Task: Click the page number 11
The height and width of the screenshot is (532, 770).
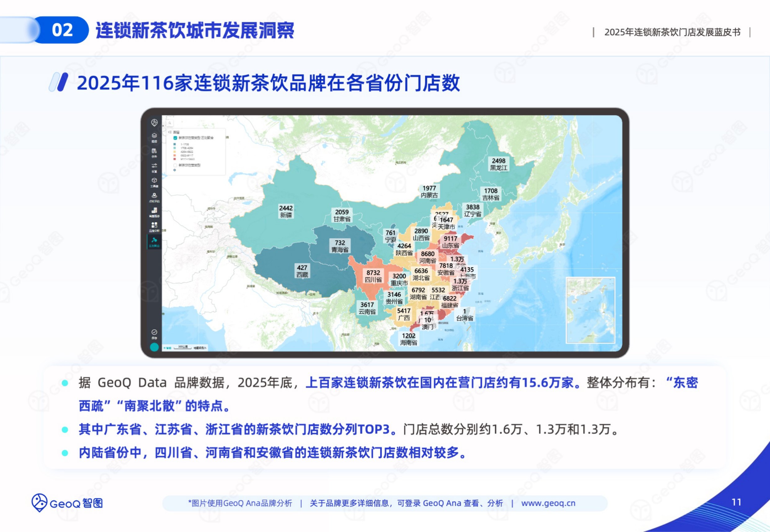Action: [x=736, y=502]
